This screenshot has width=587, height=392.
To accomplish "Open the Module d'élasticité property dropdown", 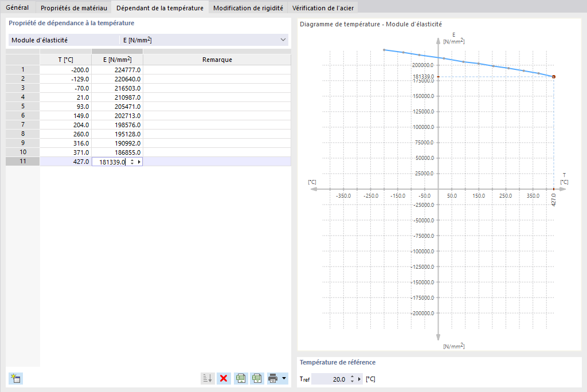I will (283, 40).
